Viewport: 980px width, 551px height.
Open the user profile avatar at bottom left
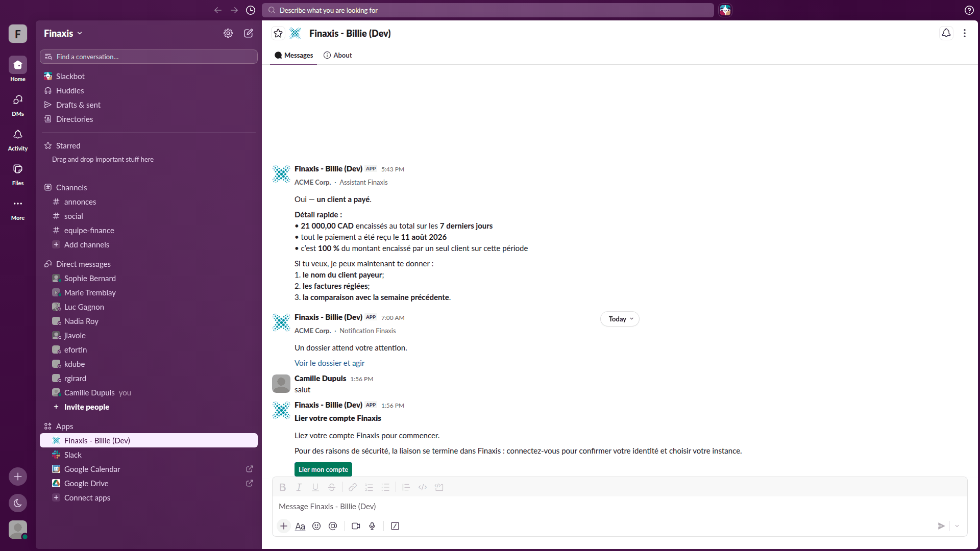(x=18, y=530)
